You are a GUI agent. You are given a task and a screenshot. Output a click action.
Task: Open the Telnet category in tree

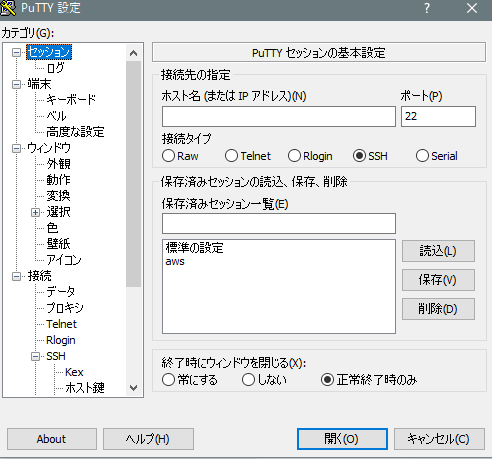pos(61,324)
